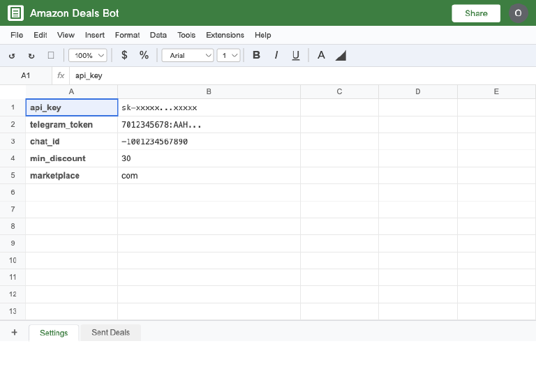
Task: Select row 1 header
Action: [13, 107]
